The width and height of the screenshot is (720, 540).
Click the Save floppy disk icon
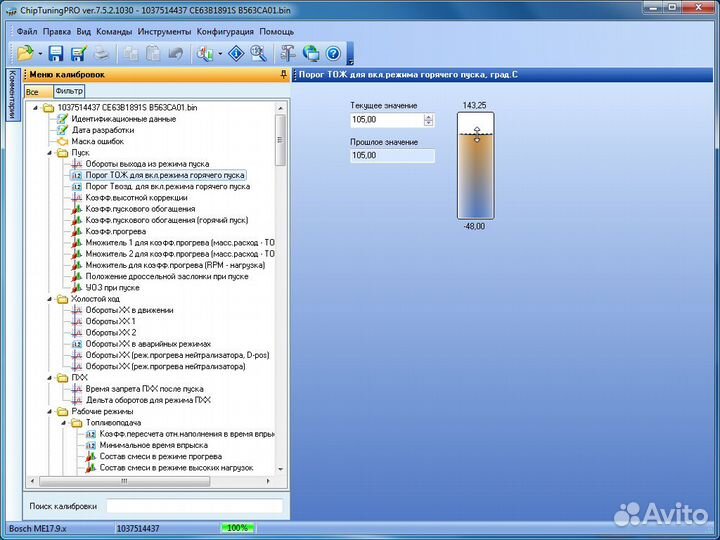click(56, 53)
